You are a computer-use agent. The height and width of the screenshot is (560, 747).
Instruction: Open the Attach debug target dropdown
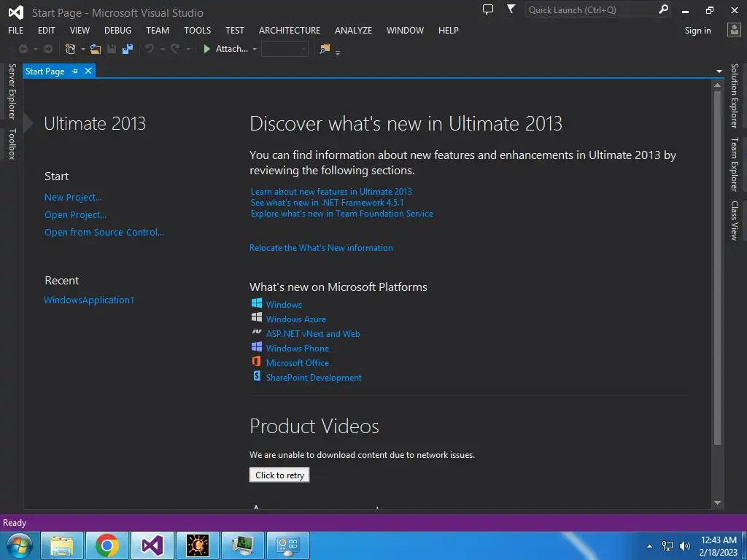click(255, 49)
